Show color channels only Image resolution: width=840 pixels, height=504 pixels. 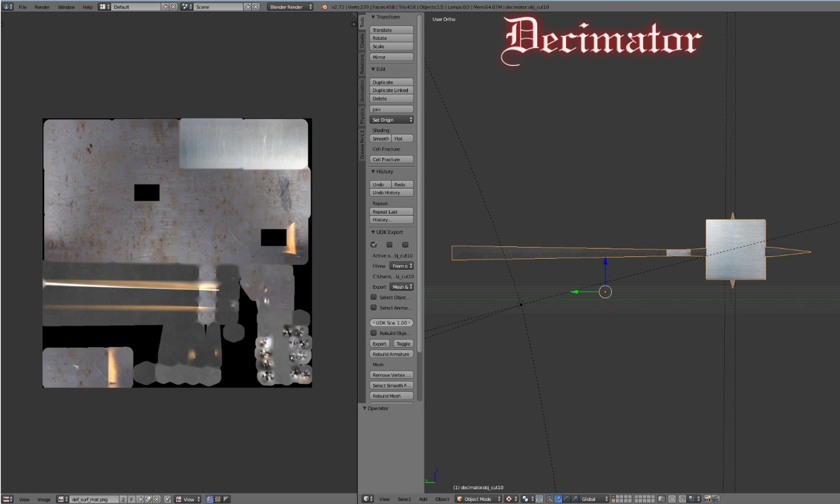pos(217,499)
